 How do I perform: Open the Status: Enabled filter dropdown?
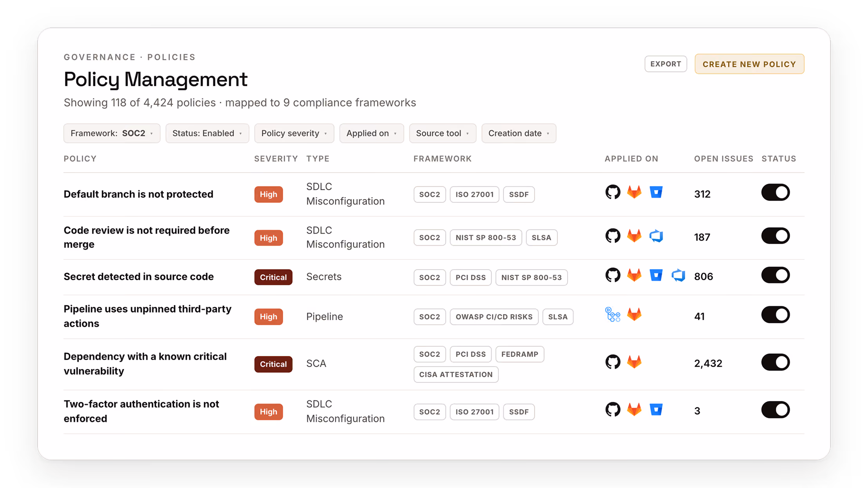pyautogui.click(x=207, y=133)
